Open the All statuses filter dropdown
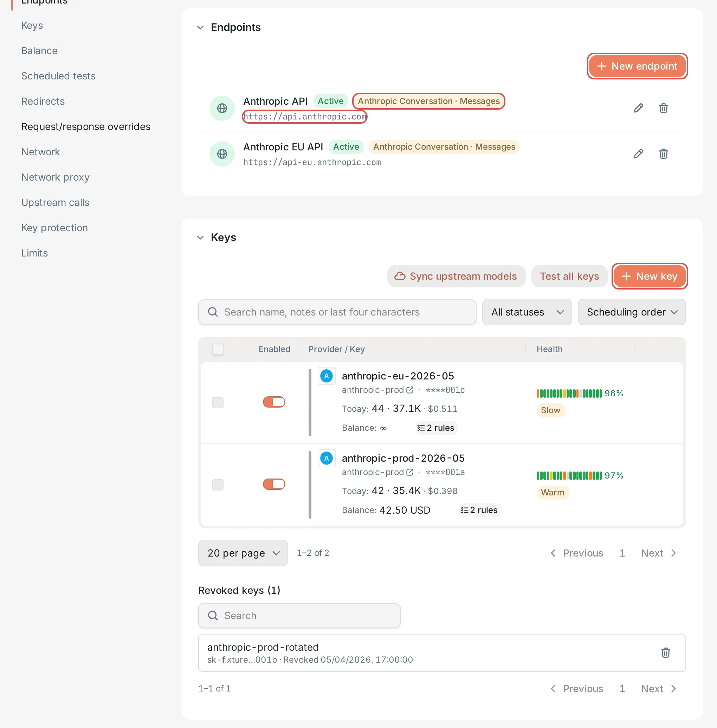Image resolution: width=717 pixels, height=728 pixels. coord(527,312)
